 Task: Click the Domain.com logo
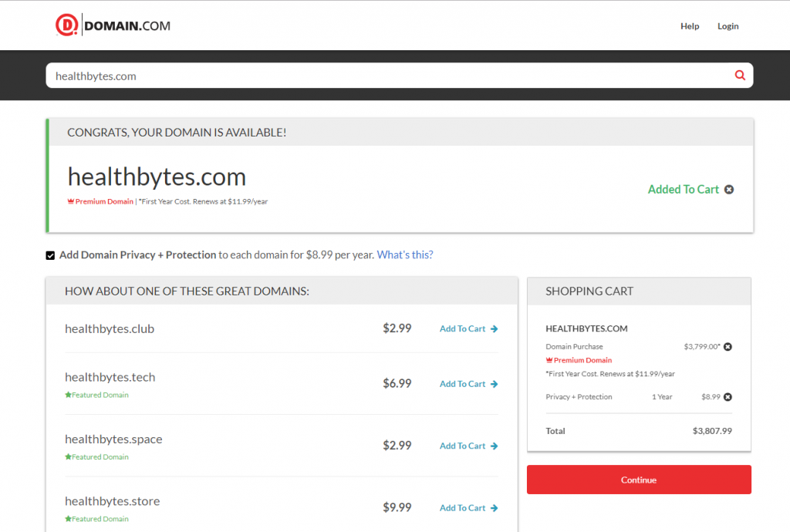coord(113,25)
